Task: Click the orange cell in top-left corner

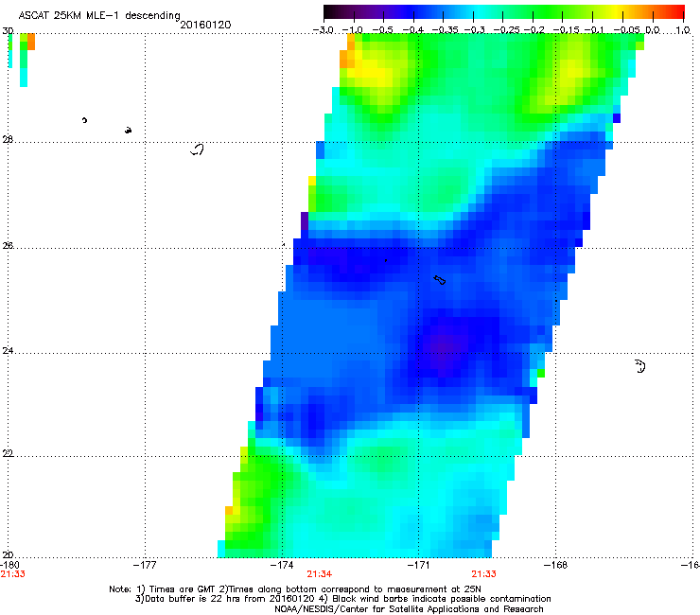Action: coord(31,42)
